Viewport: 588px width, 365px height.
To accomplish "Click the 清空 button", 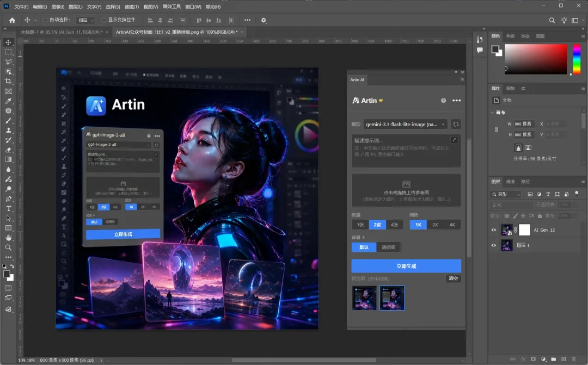I will (454, 279).
